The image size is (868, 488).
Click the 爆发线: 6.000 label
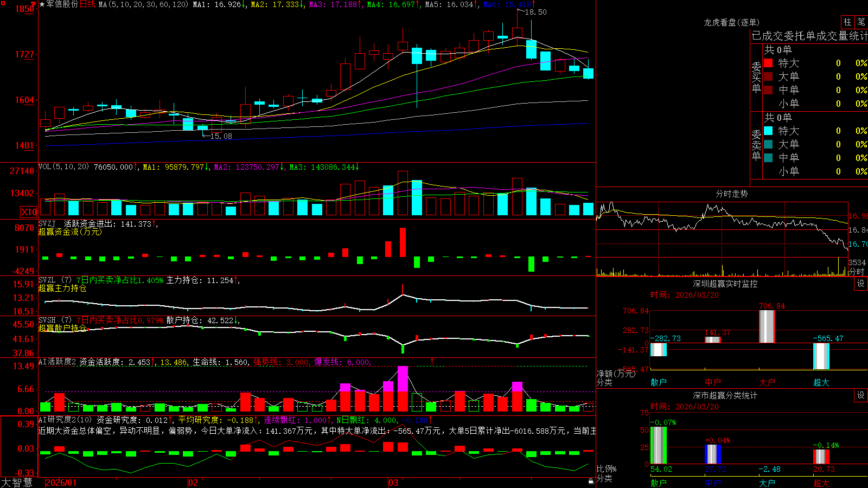point(342,362)
